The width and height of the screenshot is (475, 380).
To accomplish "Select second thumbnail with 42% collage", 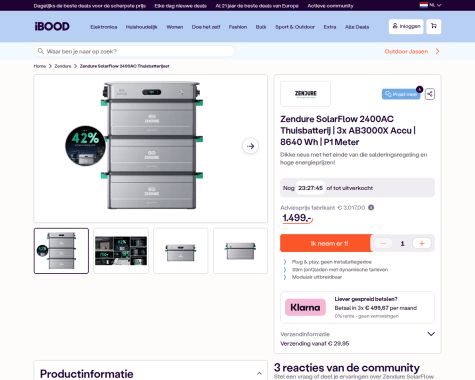I will tap(121, 251).
